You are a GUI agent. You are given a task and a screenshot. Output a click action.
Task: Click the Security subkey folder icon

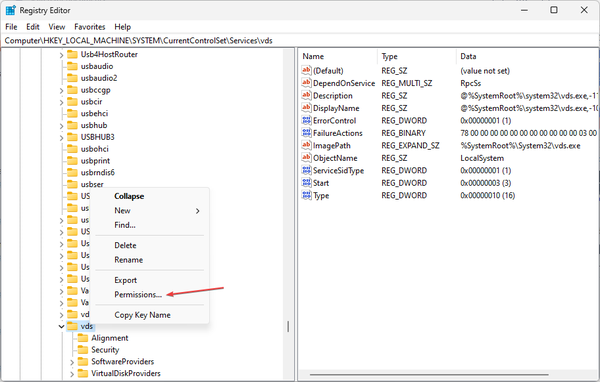(x=82, y=349)
